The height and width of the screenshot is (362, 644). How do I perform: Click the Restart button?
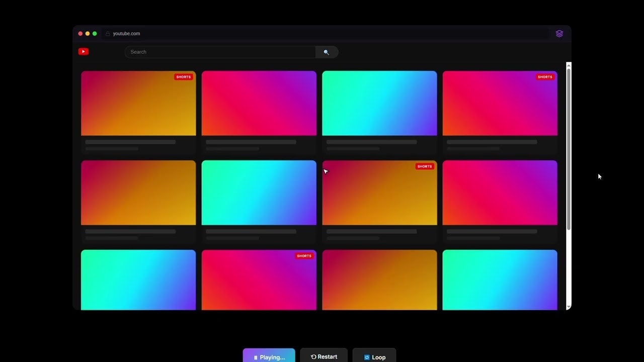pyautogui.click(x=324, y=356)
